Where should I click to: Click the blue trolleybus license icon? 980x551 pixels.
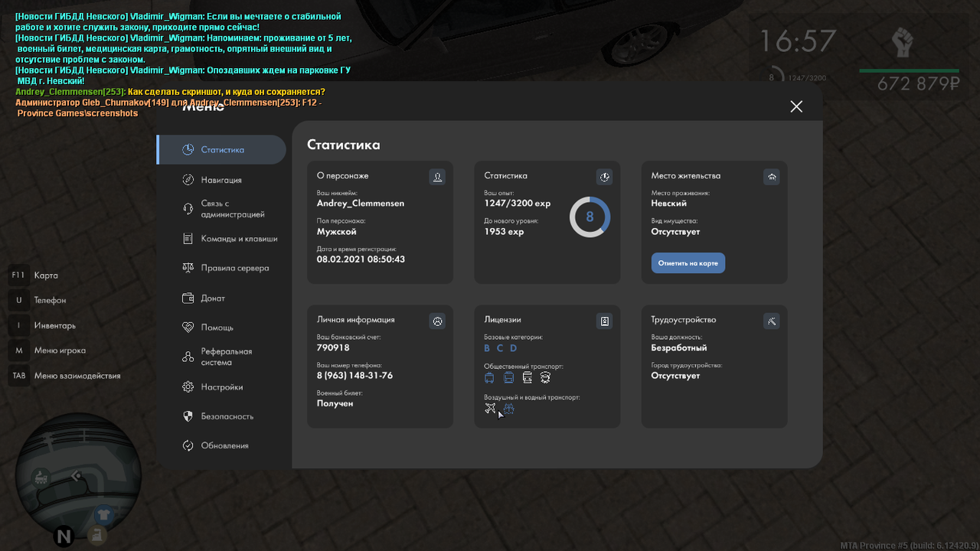[490, 378]
